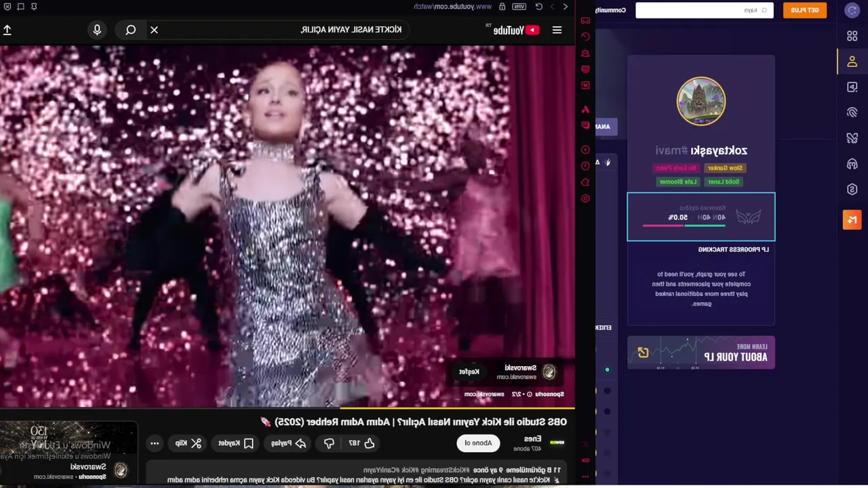Open the three-dot more actions menu
Image resolution: width=868 pixels, height=488 pixels.
[155, 443]
